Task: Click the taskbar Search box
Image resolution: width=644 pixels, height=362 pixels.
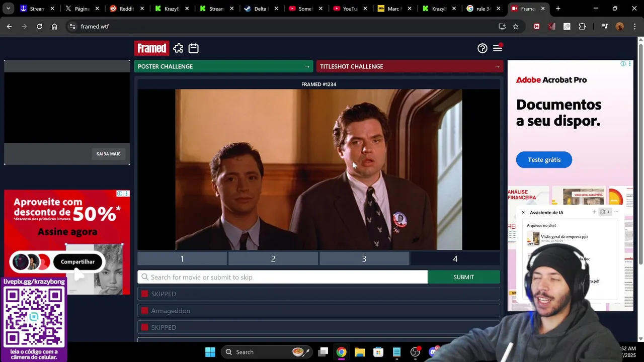Action: 267,352
